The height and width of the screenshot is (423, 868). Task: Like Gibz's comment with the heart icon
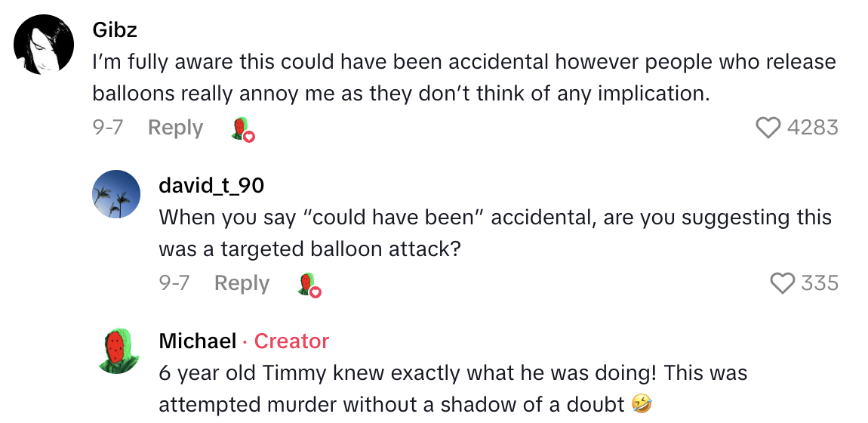click(768, 128)
